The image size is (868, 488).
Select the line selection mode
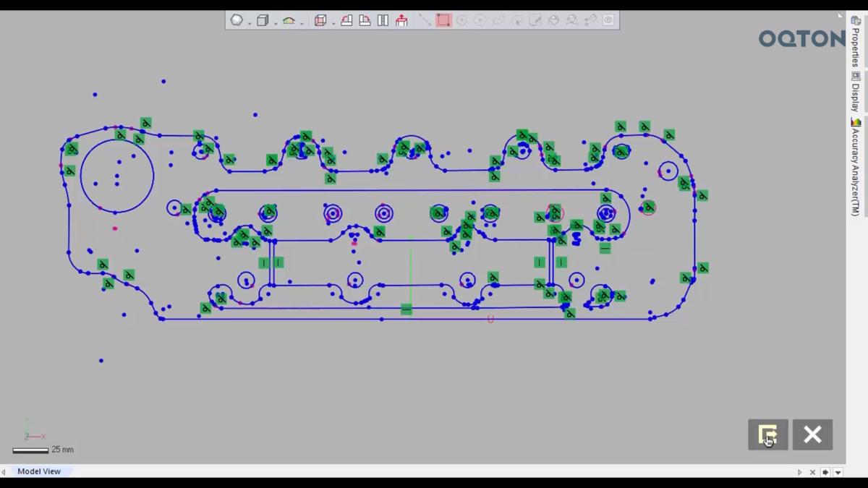click(425, 20)
